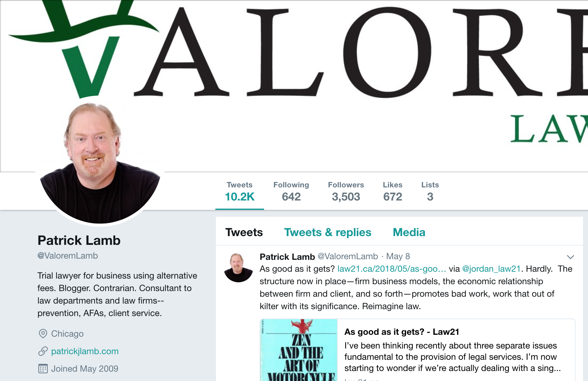Open Patrick Lamb's large profile photo
The height and width of the screenshot is (381, 588).
click(x=100, y=161)
